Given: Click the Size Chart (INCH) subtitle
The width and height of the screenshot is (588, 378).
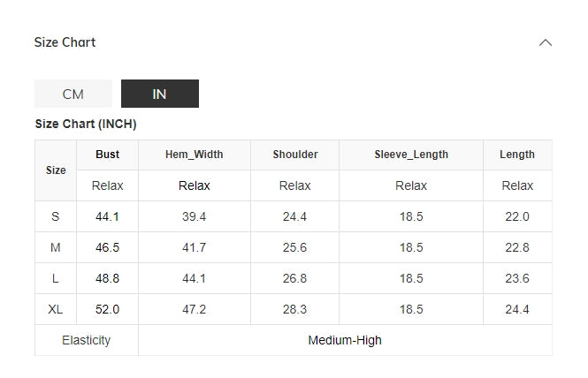Looking at the screenshot, I should pos(86,124).
